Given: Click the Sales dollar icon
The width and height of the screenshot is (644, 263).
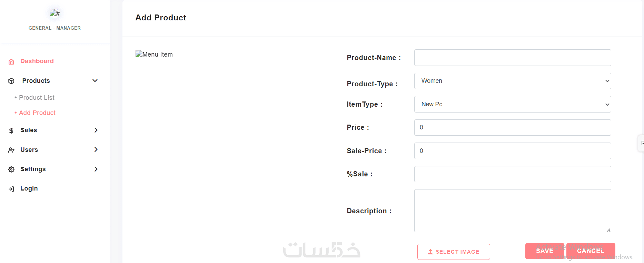Looking at the screenshot, I should coord(11,130).
